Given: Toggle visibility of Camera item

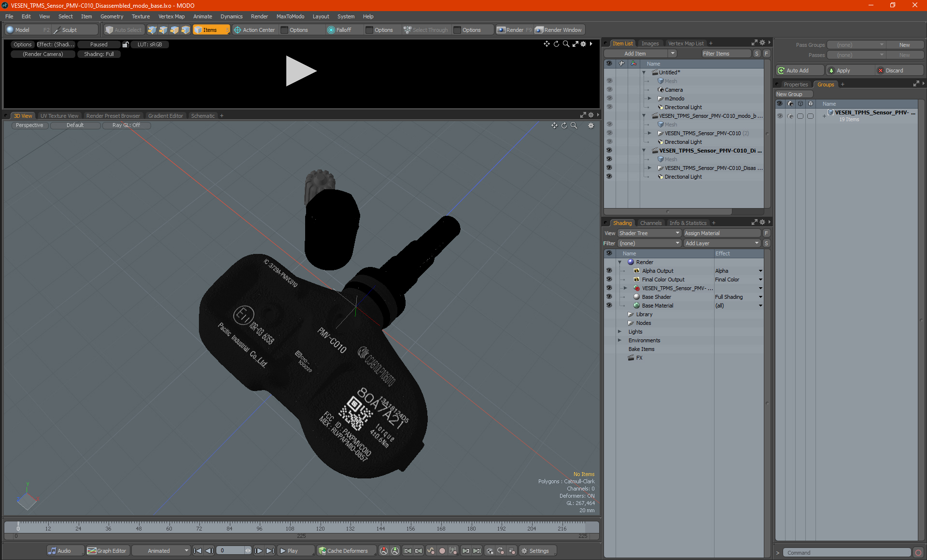Looking at the screenshot, I should [609, 90].
